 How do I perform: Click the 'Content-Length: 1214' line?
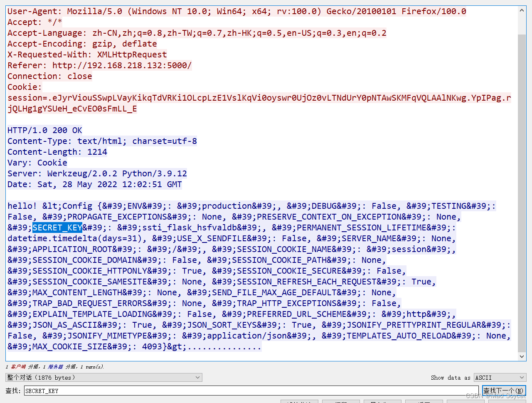point(57,152)
